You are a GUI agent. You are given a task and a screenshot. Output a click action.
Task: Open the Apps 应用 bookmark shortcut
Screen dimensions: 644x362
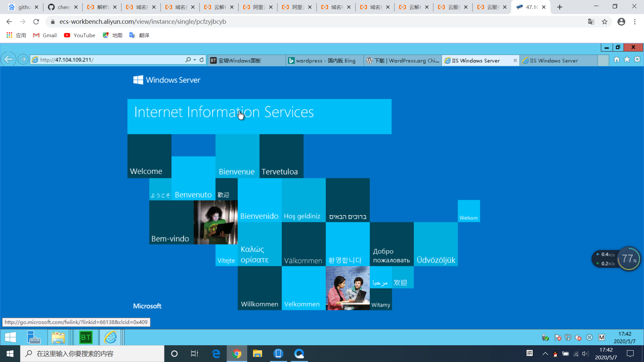16,35
